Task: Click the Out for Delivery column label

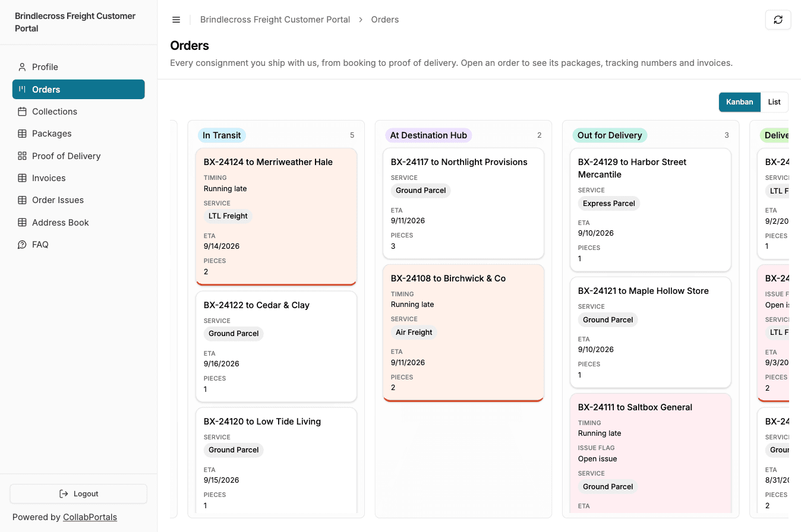Action: point(610,135)
